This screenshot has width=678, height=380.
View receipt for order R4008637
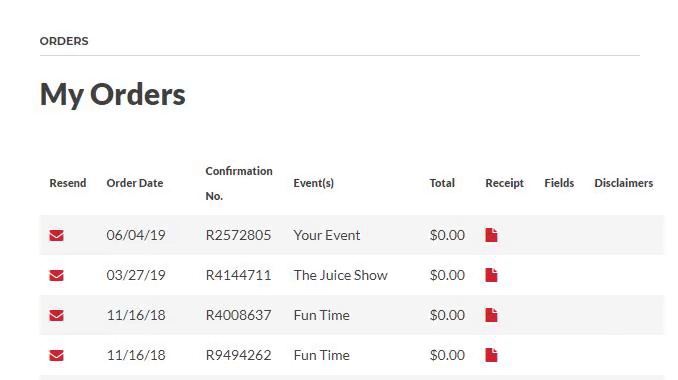pos(491,315)
